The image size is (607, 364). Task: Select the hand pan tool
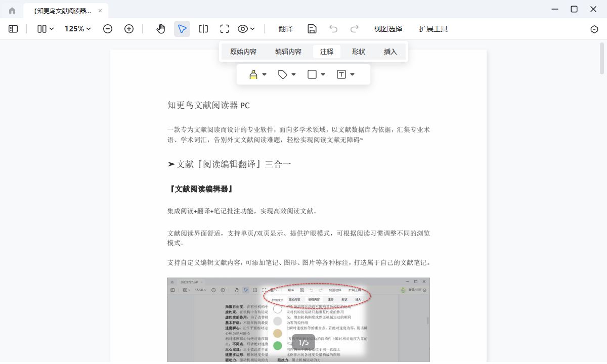point(161,29)
